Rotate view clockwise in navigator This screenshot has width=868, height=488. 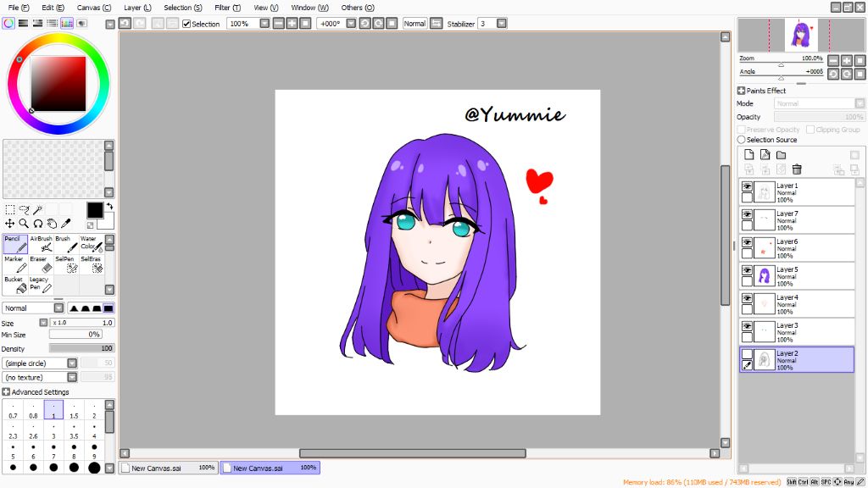coord(847,75)
